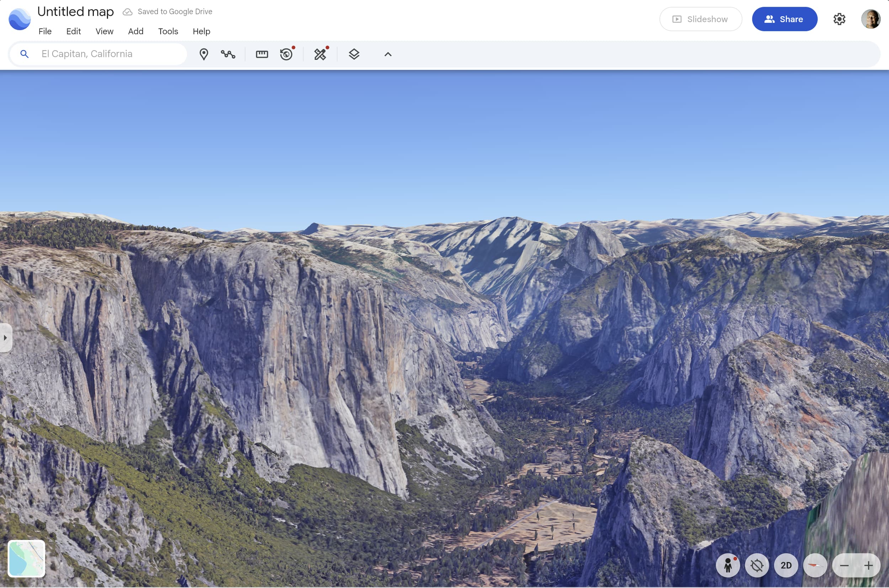Toggle the rotation lock button
Screen dimensions: 889x588
point(757,566)
